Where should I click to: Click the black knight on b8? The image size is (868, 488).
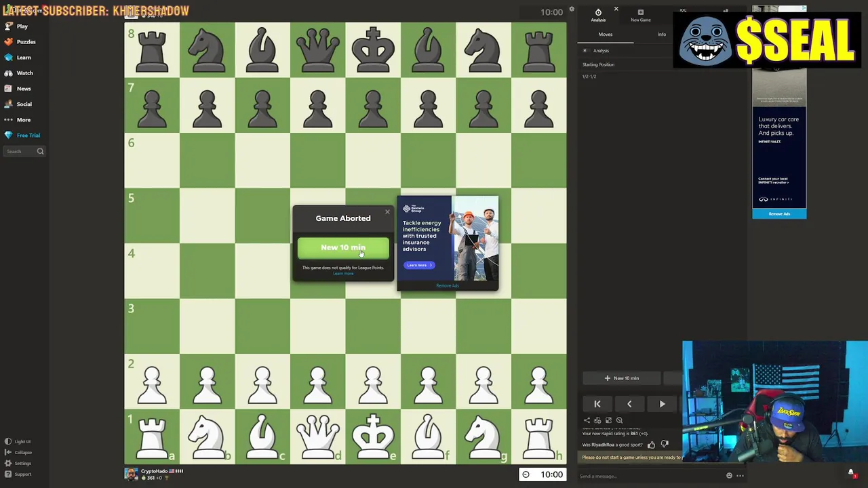click(208, 50)
